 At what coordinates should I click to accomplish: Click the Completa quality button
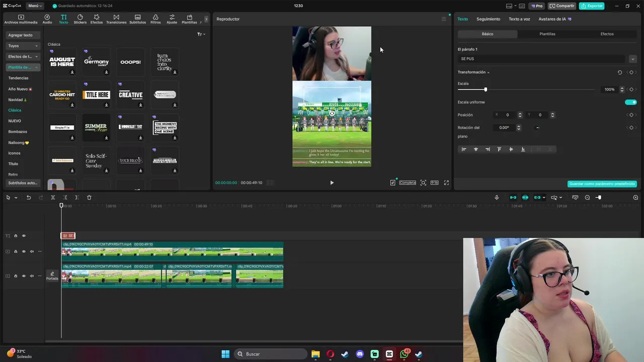tap(408, 183)
